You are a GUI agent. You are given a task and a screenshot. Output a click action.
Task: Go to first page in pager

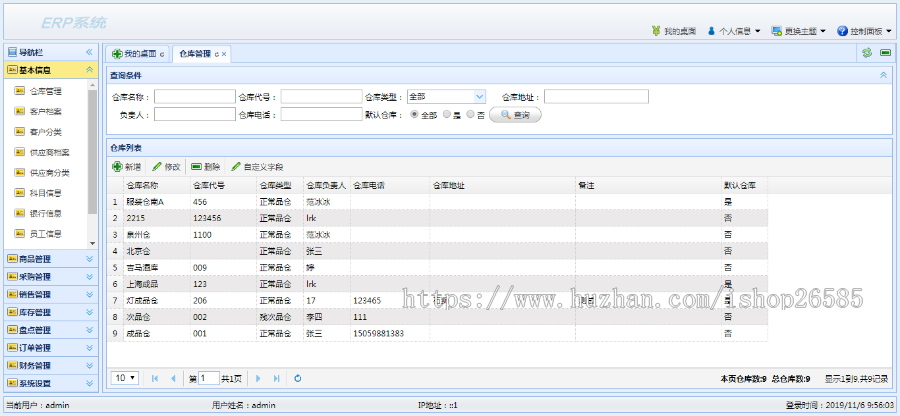pyautogui.click(x=154, y=378)
